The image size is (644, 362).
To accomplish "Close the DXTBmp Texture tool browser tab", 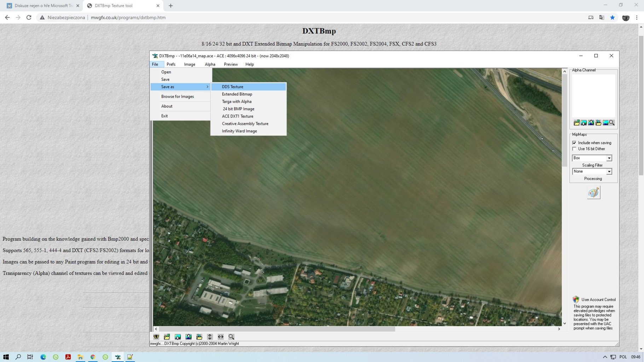I will click(x=158, y=6).
